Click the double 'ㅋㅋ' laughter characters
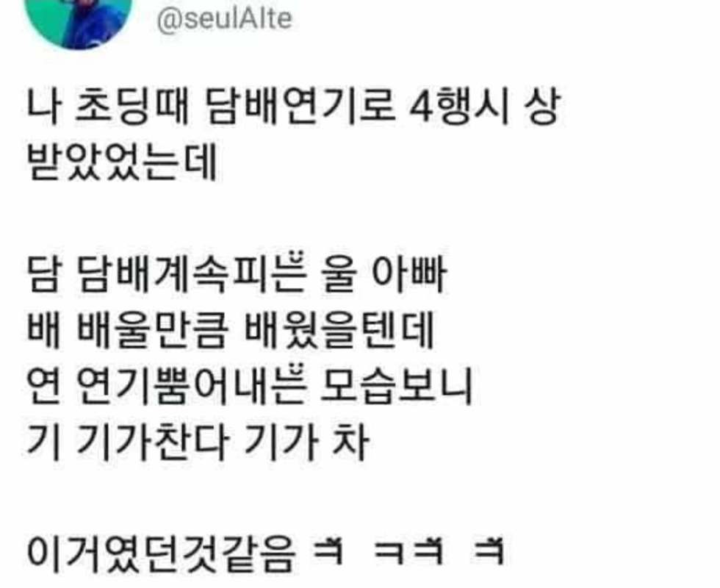This screenshot has width=720, height=588. 409,551
